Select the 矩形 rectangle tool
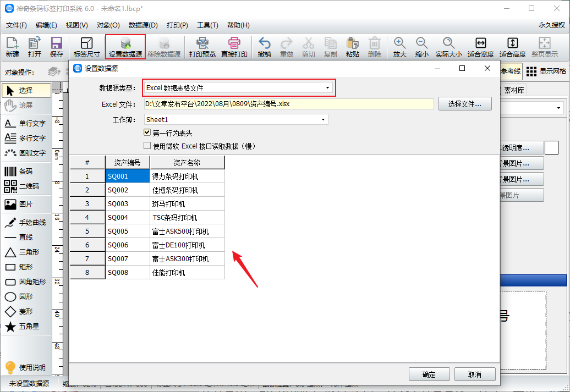The image size is (570, 392). click(26, 267)
